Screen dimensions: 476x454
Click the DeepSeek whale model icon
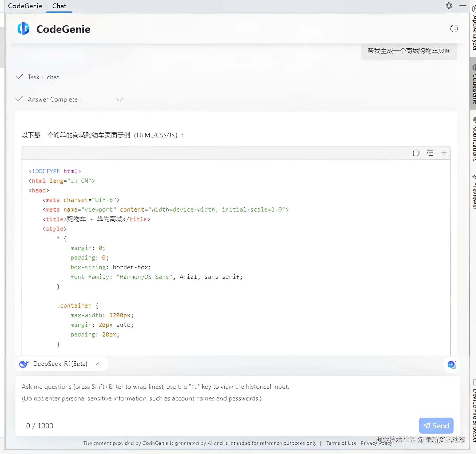click(x=24, y=364)
